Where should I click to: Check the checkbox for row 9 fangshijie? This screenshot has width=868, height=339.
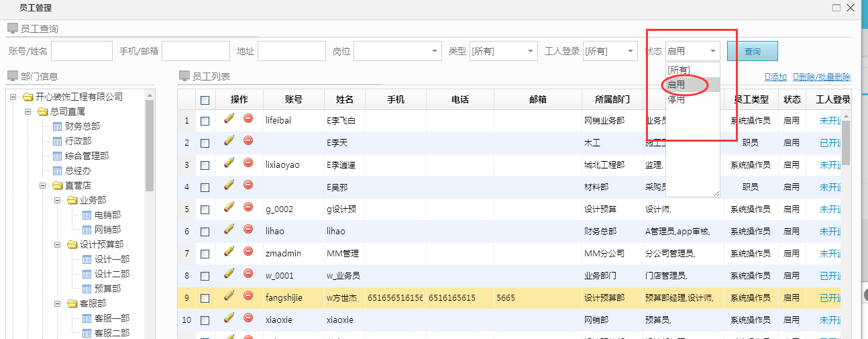[205, 298]
